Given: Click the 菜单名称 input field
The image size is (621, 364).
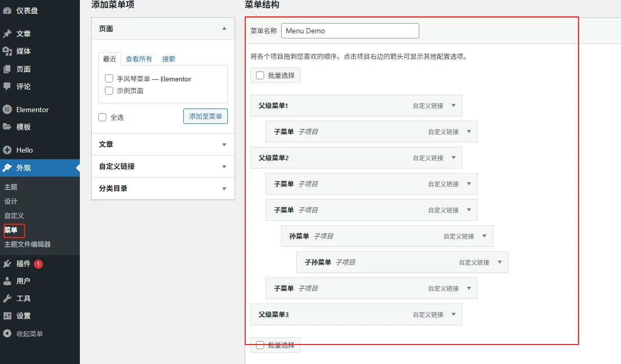Looking at the screenshot, I should coord(350,31).
